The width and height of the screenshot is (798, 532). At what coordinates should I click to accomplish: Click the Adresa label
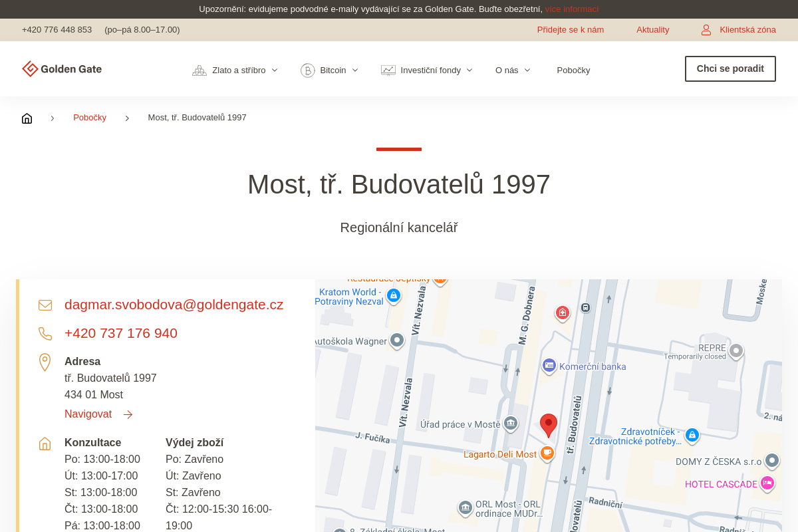(82, 362)
